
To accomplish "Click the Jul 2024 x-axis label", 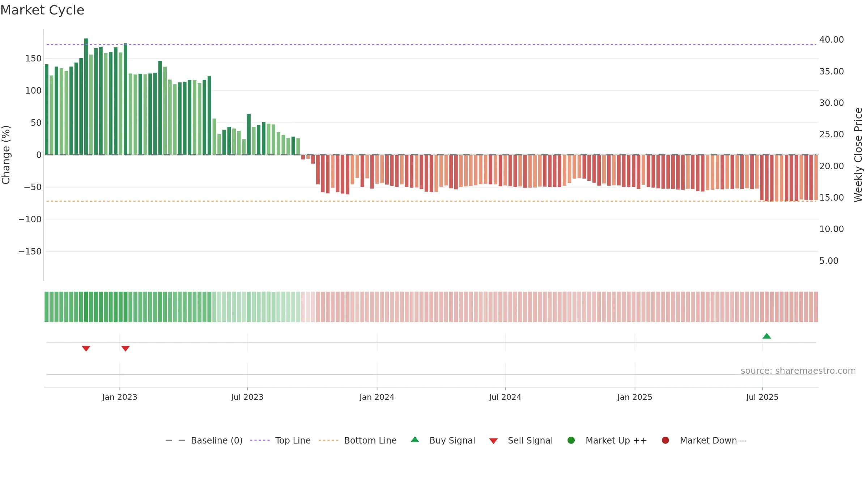I will click(505, 397).
